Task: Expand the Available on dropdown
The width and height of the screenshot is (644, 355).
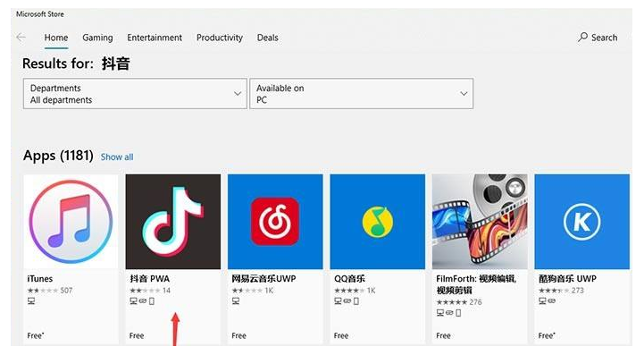Action: point(362,94)
